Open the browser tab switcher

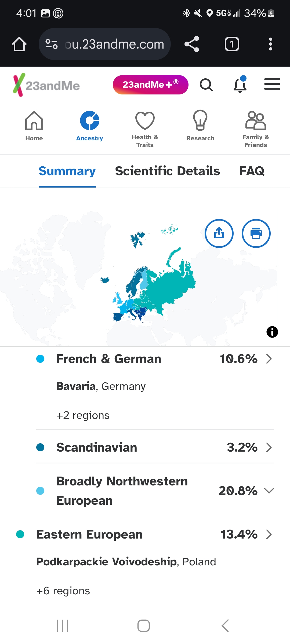(232, 44)
